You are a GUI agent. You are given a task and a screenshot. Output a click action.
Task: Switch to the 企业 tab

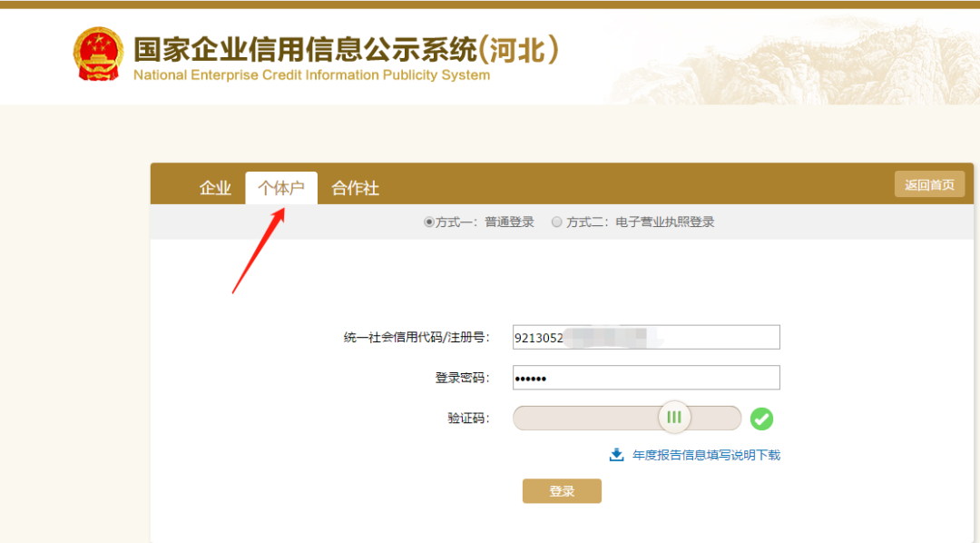(x=215, y=187)
